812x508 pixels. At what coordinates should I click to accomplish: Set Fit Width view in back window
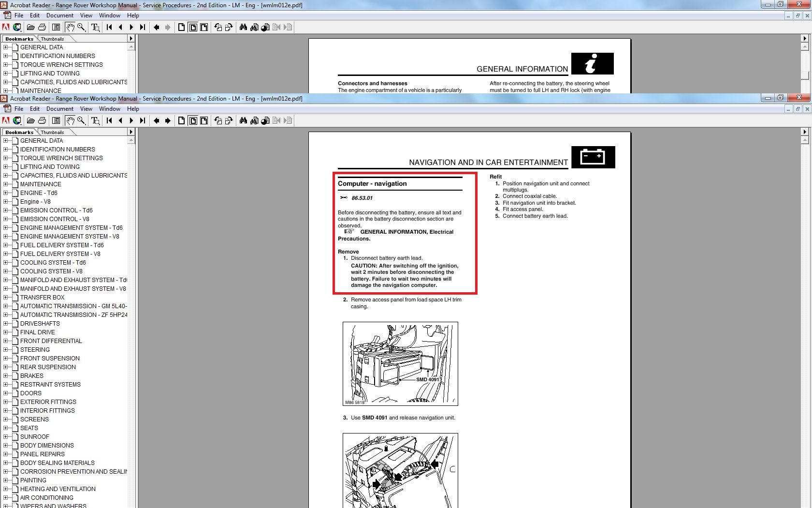(204, 27)
